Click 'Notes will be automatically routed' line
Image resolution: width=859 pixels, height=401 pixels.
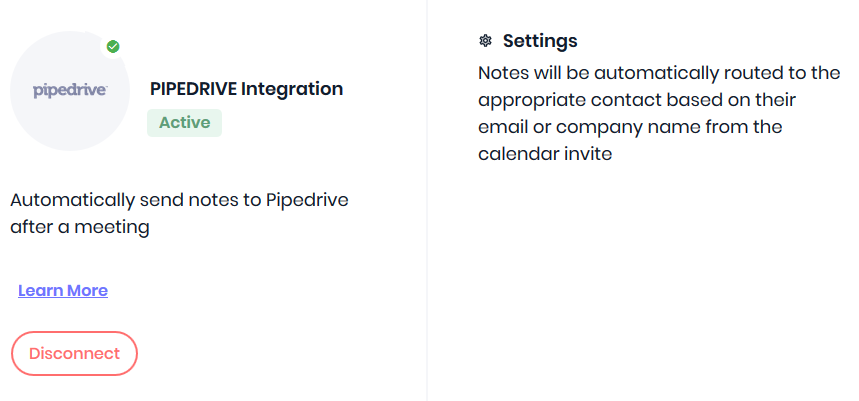coord(659,73)
